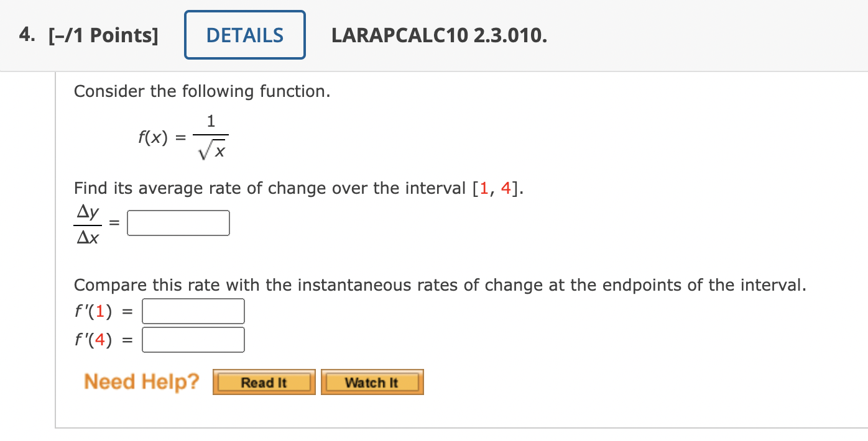Click the Need Help? label

141,381
